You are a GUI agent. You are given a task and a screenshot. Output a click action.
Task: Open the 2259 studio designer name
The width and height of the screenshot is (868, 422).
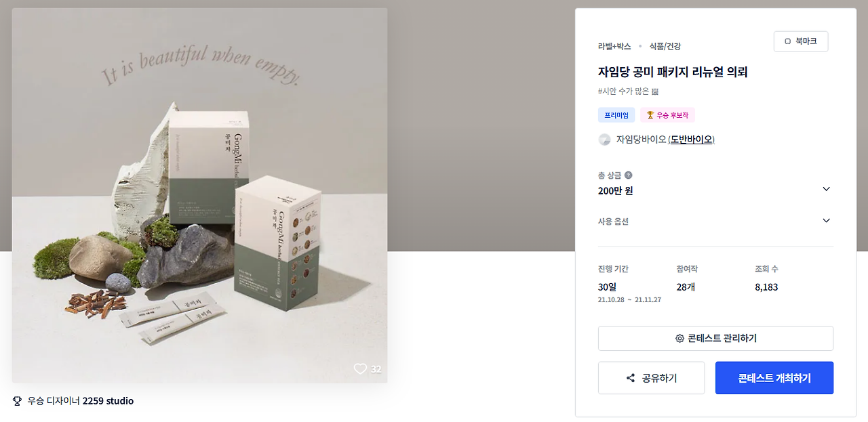108,401
